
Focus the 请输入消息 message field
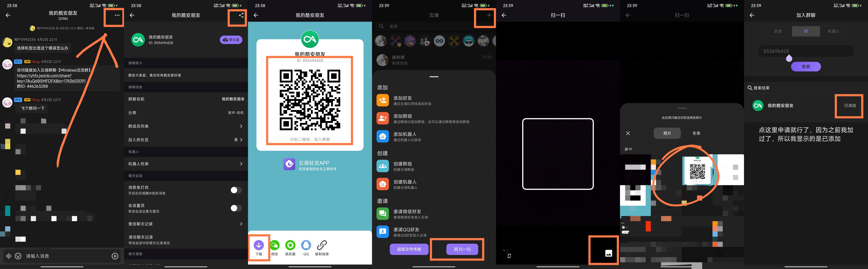[x=67, y=256]
